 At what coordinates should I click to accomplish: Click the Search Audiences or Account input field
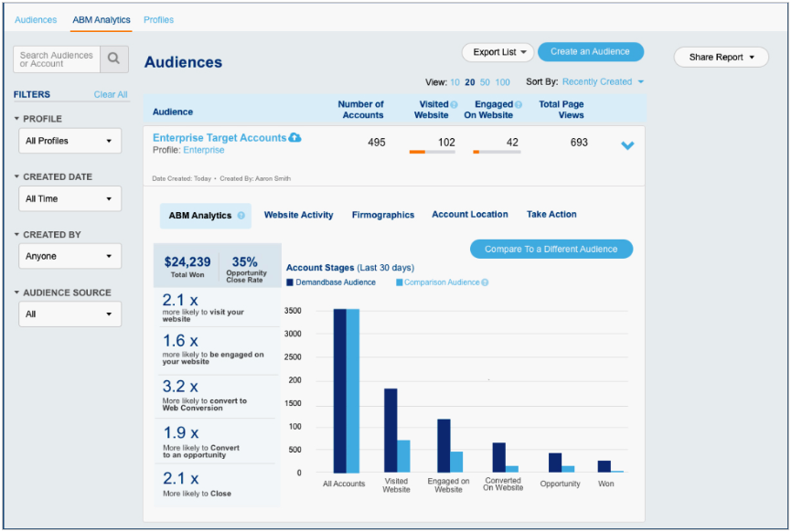57,59
